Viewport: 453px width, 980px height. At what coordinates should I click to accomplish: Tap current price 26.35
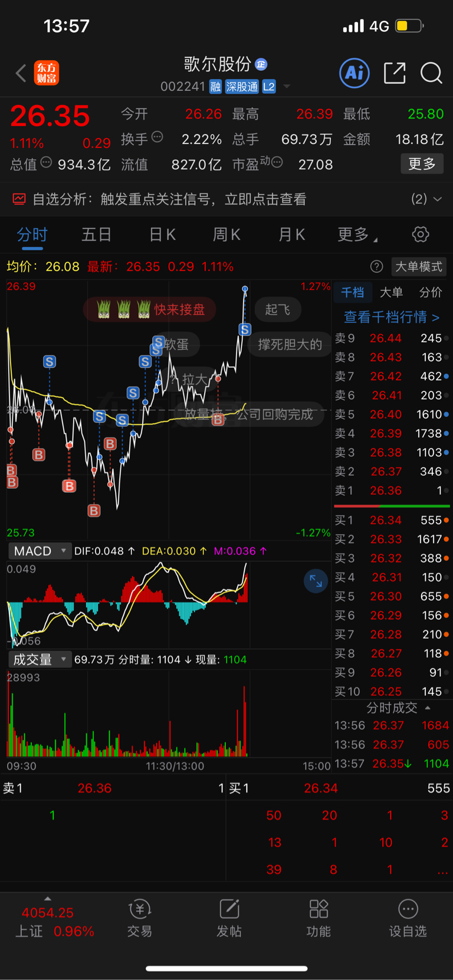[50, 116]
